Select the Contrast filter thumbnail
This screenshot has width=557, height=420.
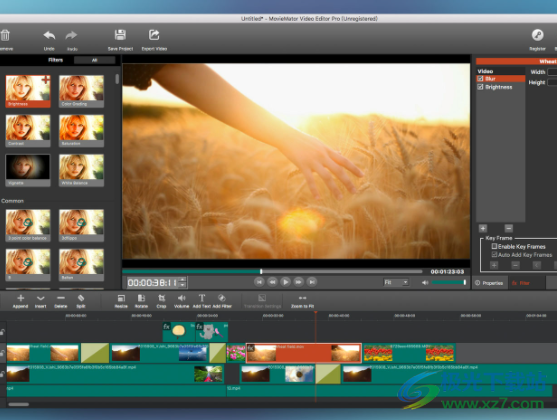tap(28, 131)
